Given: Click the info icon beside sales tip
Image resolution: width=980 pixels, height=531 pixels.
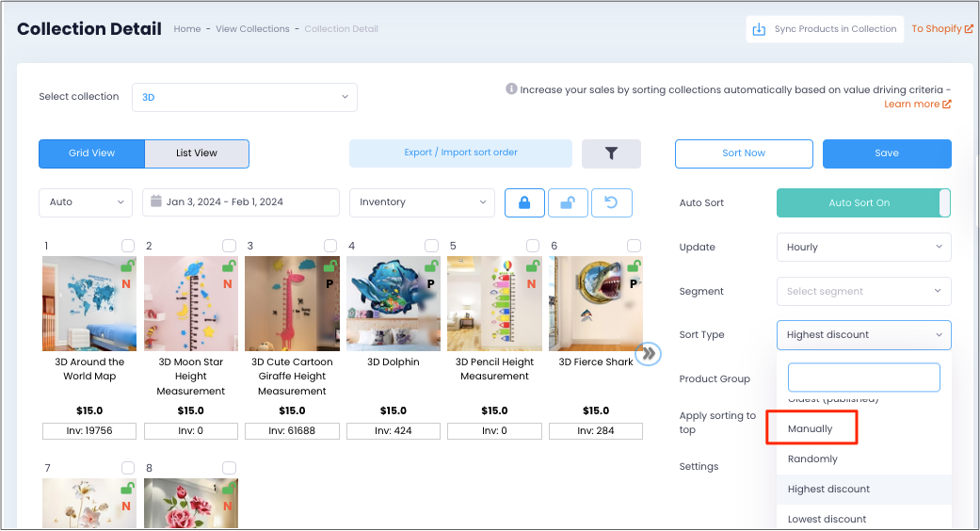Looking at the screenshot, I should click(511, 88).
